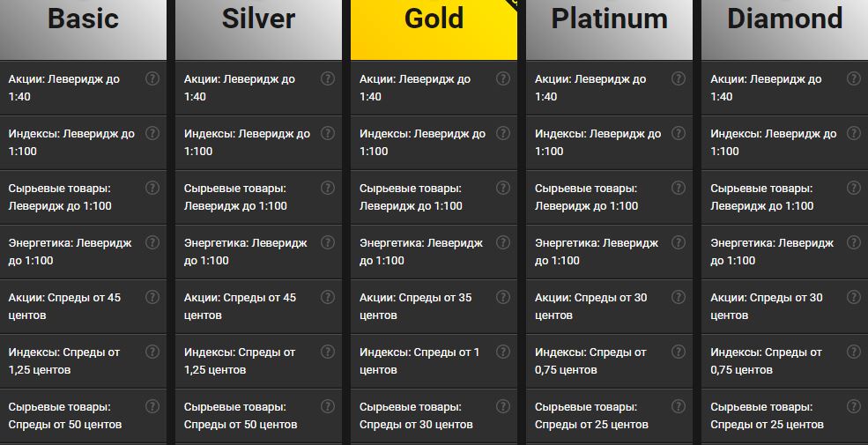Click help icon for Platinum Индексы spreads row
868x445 pixels.
click(679, 352)
